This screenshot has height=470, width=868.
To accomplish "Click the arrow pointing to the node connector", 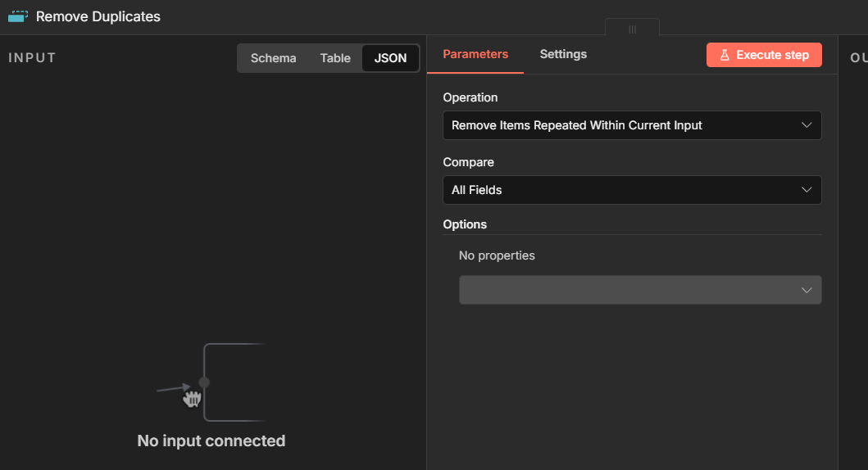I will click(172, 388).
